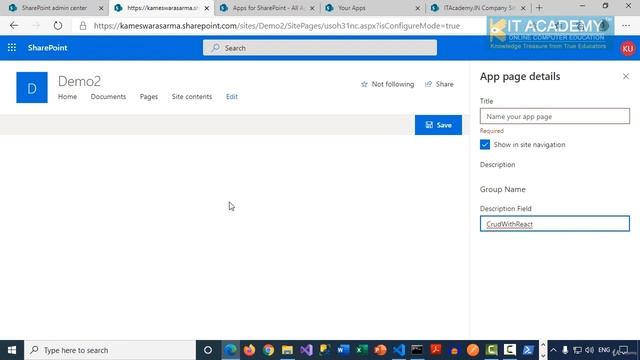The height and width of the screenshot is (360, 640).
Task: Click the address bar lock icon
Action: click(x=83, y=26)
